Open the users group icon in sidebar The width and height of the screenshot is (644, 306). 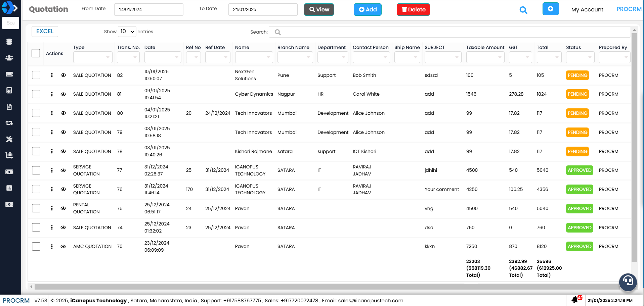[x=9, y=58]
